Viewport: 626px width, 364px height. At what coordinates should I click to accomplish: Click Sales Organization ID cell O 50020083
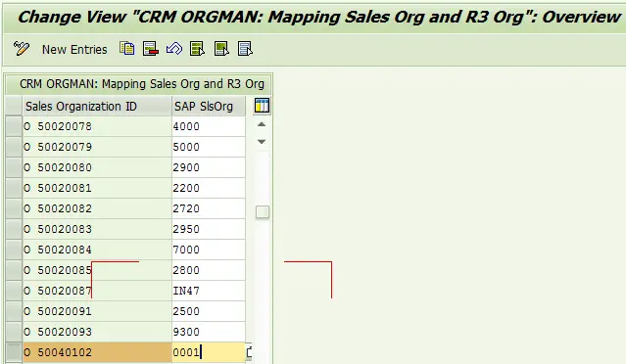(97, 229)
